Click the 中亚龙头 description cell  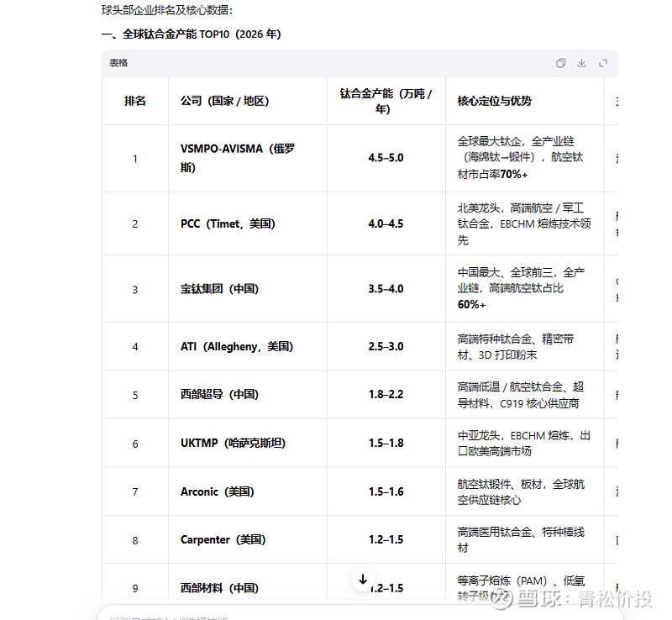(x=524, y=443)
